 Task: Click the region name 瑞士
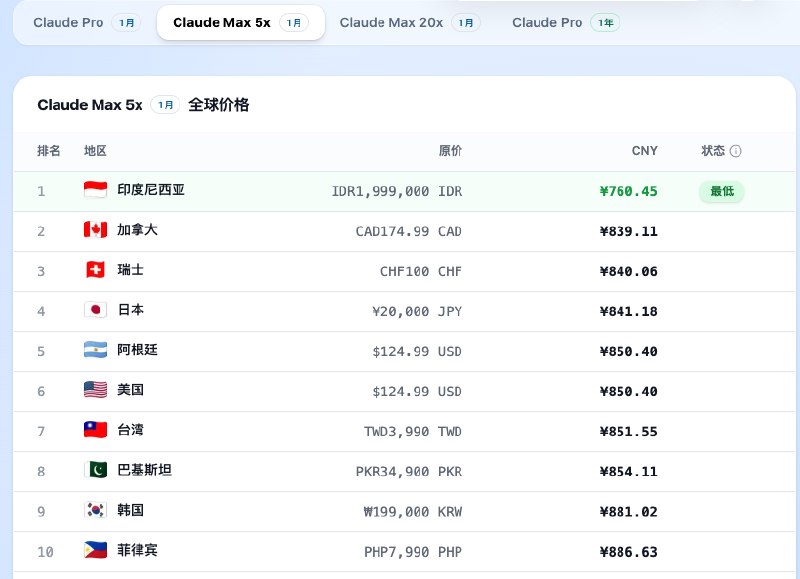tap(131, 270)
